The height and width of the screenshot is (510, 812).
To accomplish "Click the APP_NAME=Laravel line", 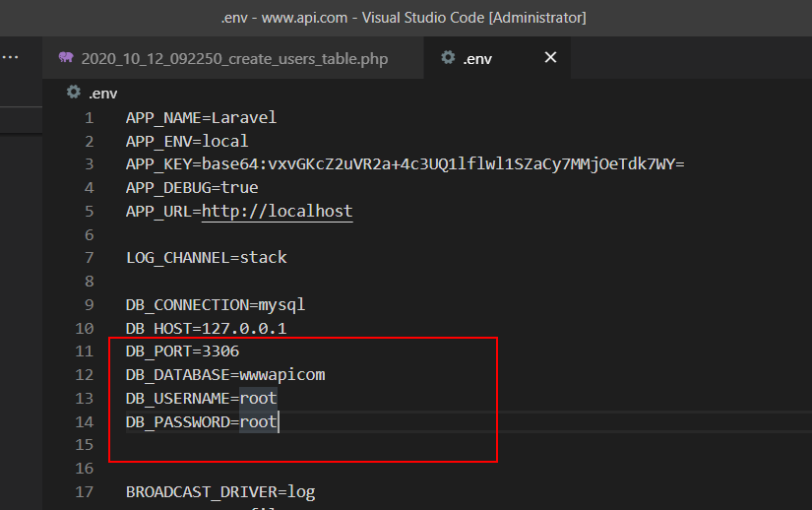I will [201, 117].
